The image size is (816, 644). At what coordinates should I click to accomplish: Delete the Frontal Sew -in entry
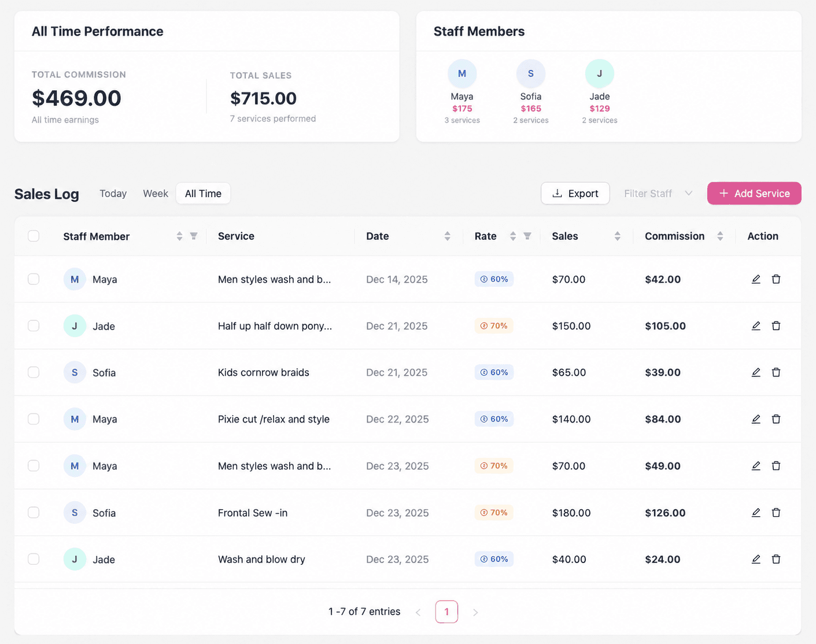[x=776, y=513]
